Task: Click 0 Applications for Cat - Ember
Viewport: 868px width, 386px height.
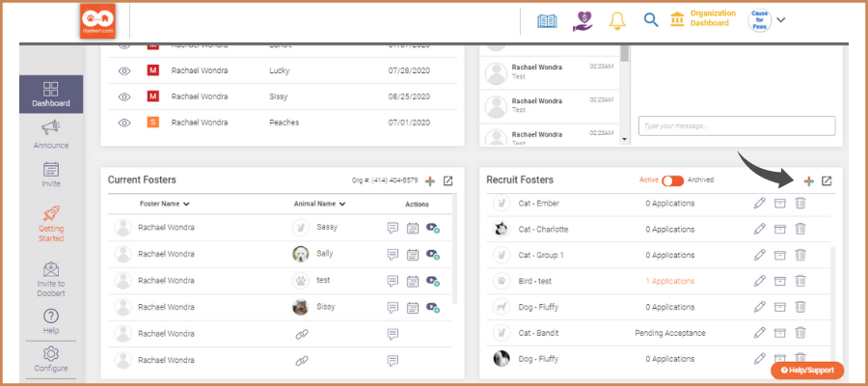Action: (670, 204)
